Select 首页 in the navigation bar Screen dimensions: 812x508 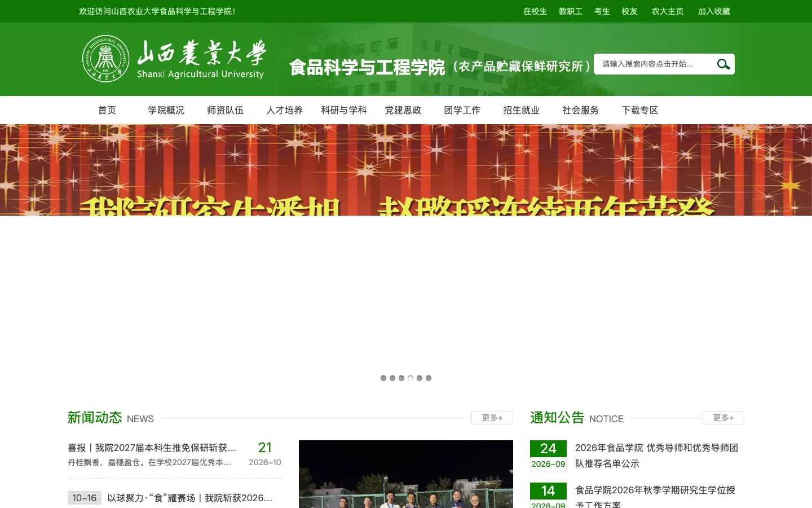pos(107,110)
